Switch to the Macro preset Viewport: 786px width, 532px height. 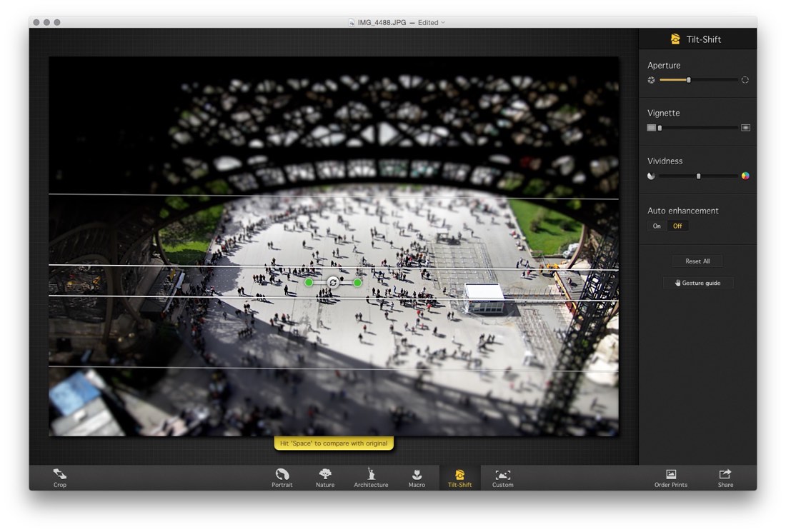tap(417, 478)
